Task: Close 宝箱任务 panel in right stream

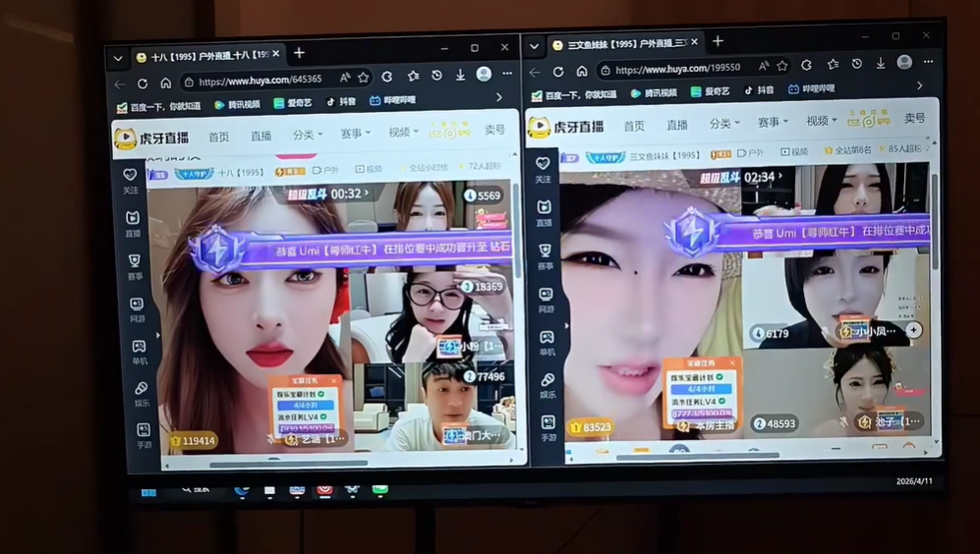Action: (x=732, y=362)
